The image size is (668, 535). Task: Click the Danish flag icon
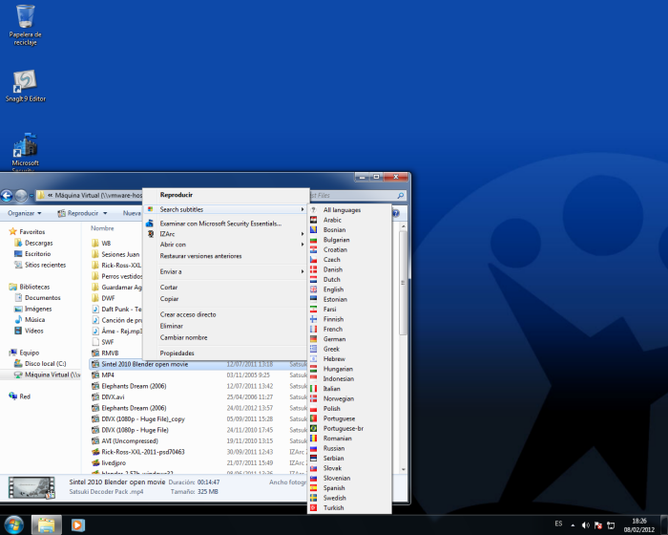tap(314, 269)
